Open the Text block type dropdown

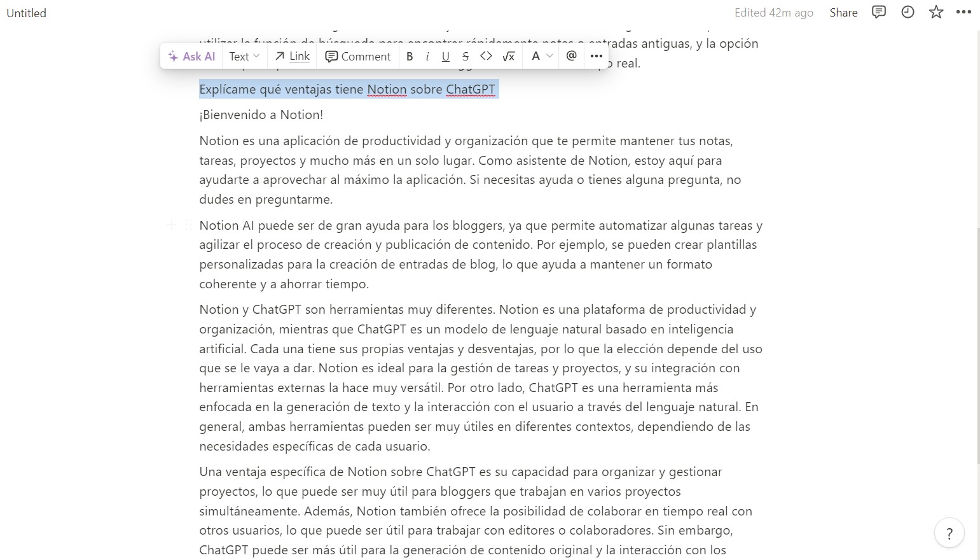pos(244,56)
